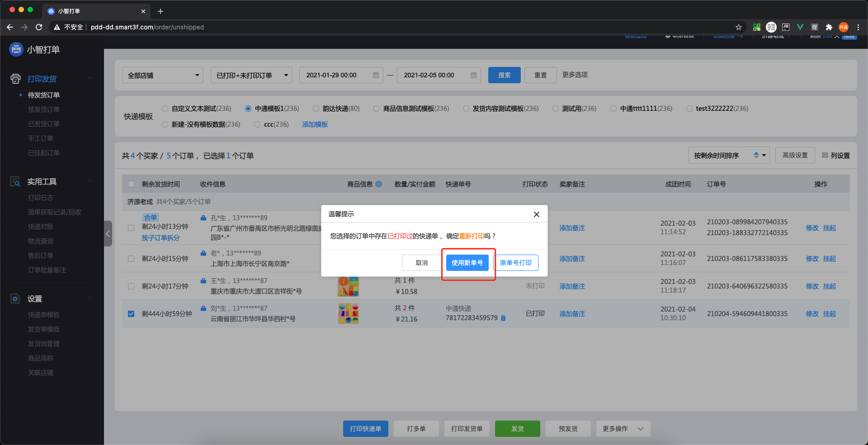Click the 实用工具 search icon in sidebar
The height and width of the screenshot is (445, 868).
pos(15,182)
